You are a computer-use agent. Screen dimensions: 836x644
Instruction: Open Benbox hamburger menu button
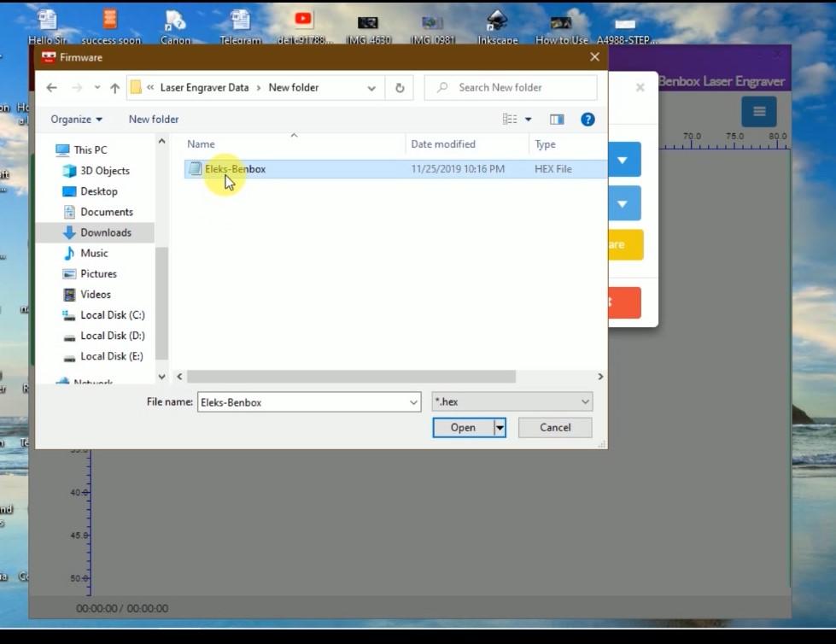758,111
